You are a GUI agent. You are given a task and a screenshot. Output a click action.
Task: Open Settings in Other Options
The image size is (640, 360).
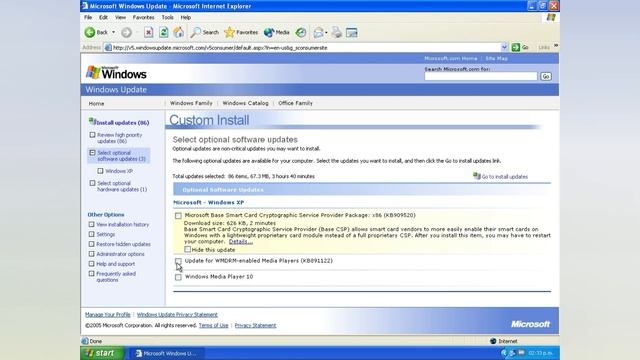pyautogui.click(x=105, y=234)
